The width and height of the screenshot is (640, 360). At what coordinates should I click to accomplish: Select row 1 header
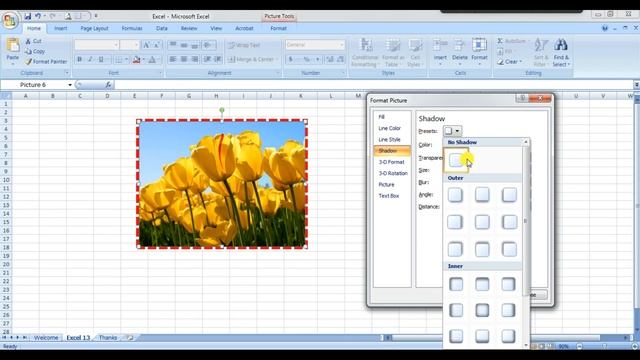click(x=6, y=104)
